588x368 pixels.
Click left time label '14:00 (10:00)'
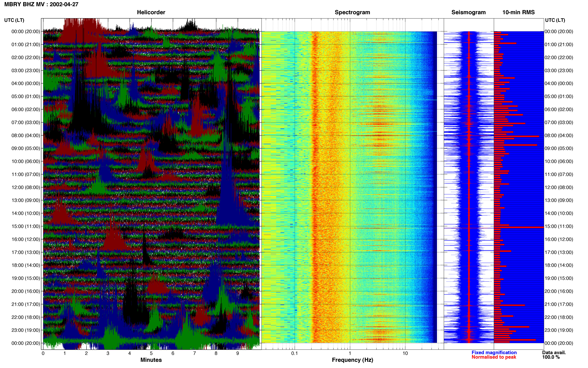point(26,213)
